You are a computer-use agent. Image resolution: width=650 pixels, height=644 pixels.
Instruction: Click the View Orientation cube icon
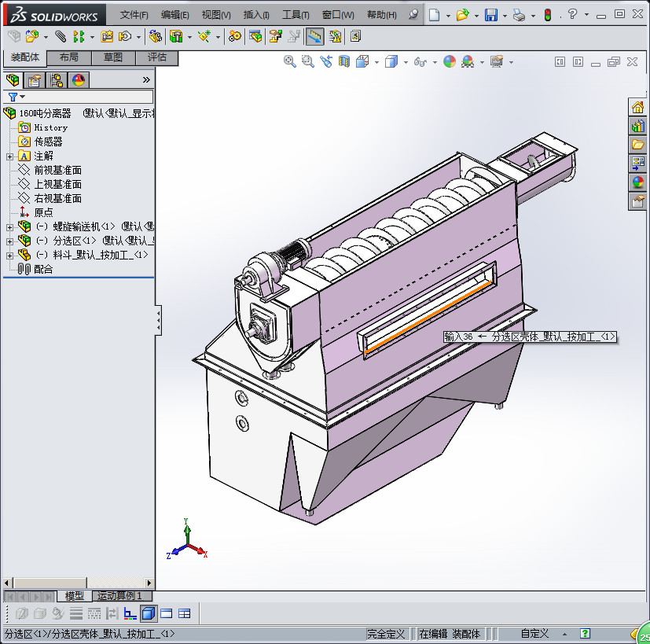362,62
